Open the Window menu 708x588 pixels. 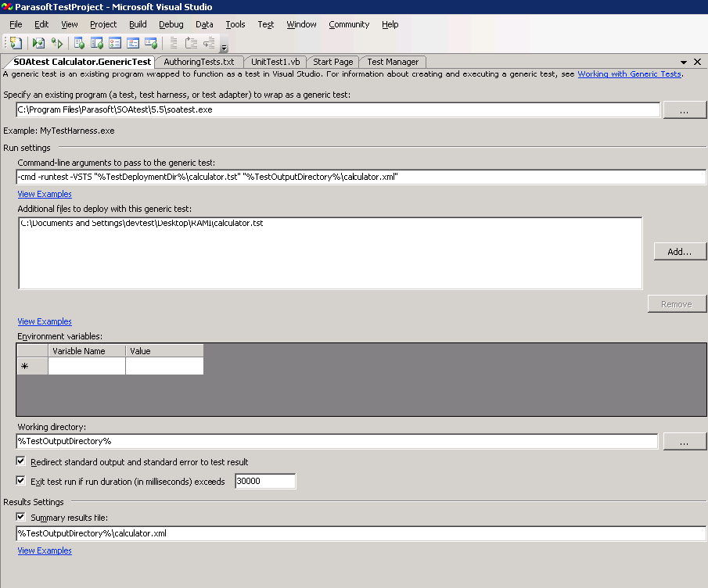(302, 24)
